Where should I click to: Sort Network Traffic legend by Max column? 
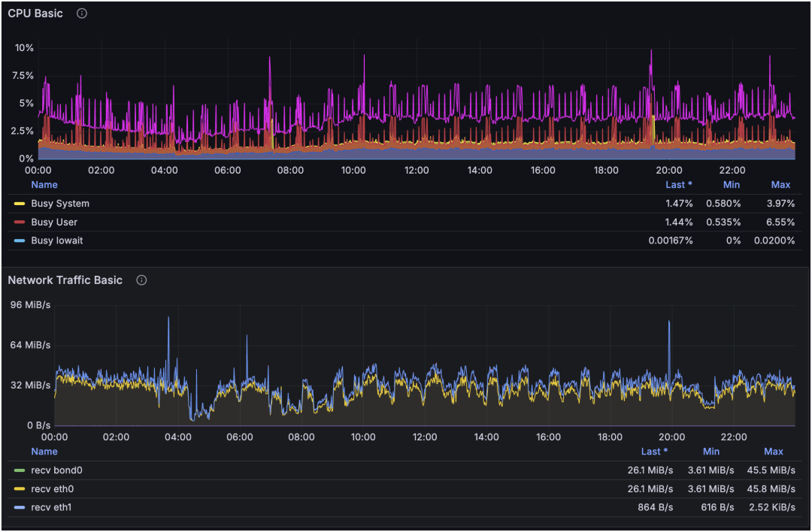click(774, 452)
